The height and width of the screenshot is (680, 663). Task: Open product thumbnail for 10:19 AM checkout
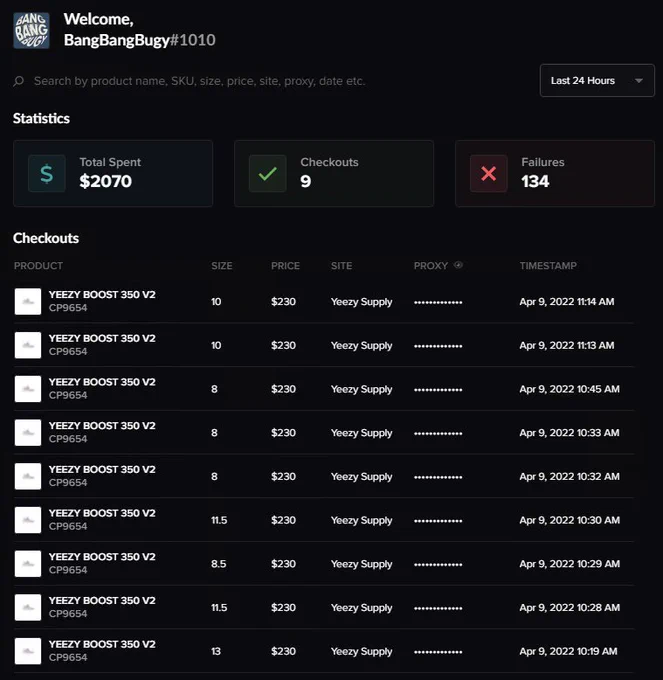click(x=28, y=651)
